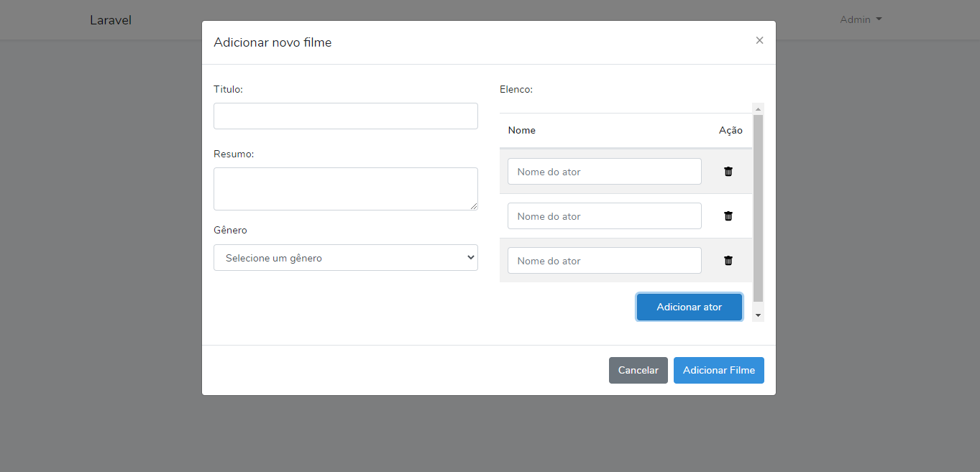Click the Adicionar novo filme title
The image size is (980, 472).
(x=273, y=42)
